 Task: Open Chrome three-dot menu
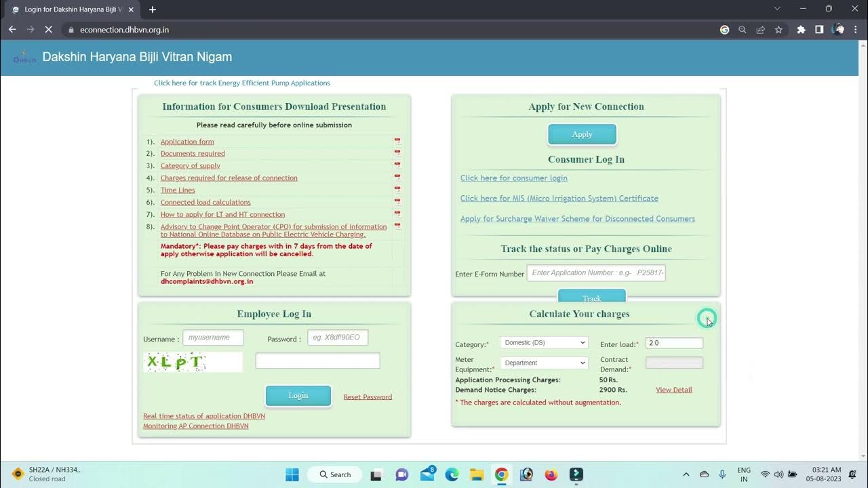tap(856, 30)
